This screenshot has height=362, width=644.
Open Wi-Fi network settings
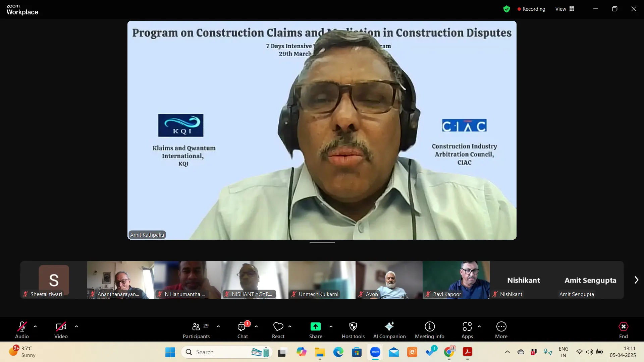tap(579, 352)
